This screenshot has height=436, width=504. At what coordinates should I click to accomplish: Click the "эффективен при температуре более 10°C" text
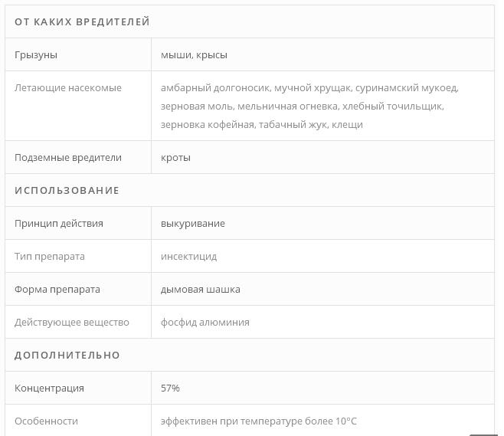pos(259,421)
